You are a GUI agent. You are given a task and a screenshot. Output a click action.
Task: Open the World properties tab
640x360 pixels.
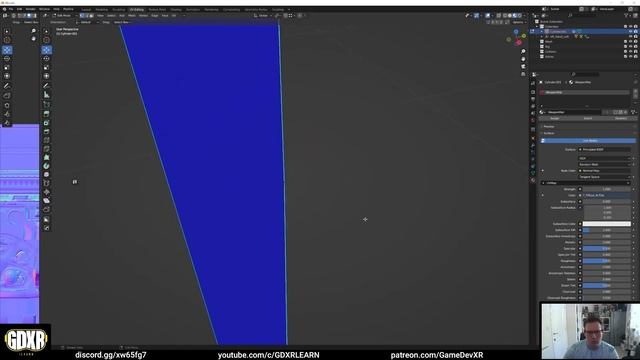(x=533, y=121)
